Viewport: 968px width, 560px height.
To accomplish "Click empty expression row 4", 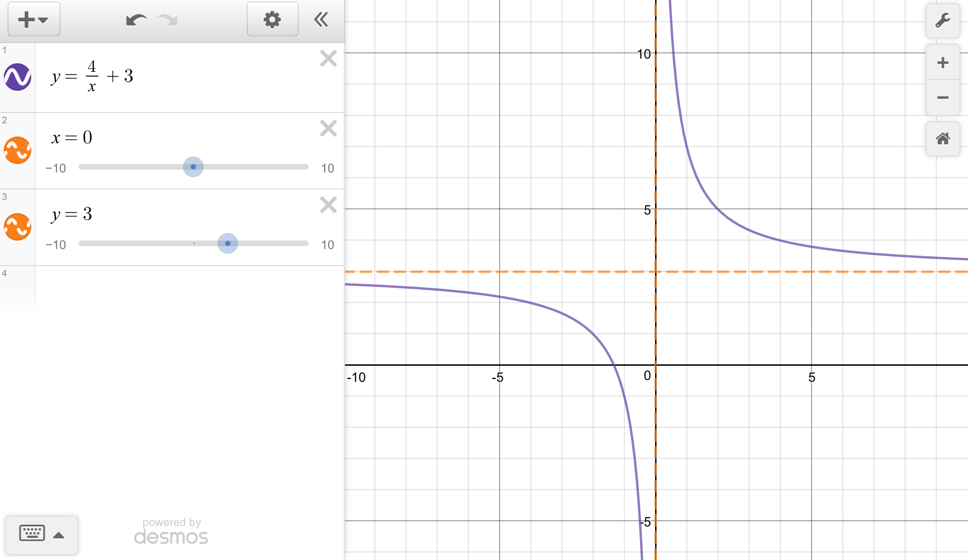I will (189, 288).
